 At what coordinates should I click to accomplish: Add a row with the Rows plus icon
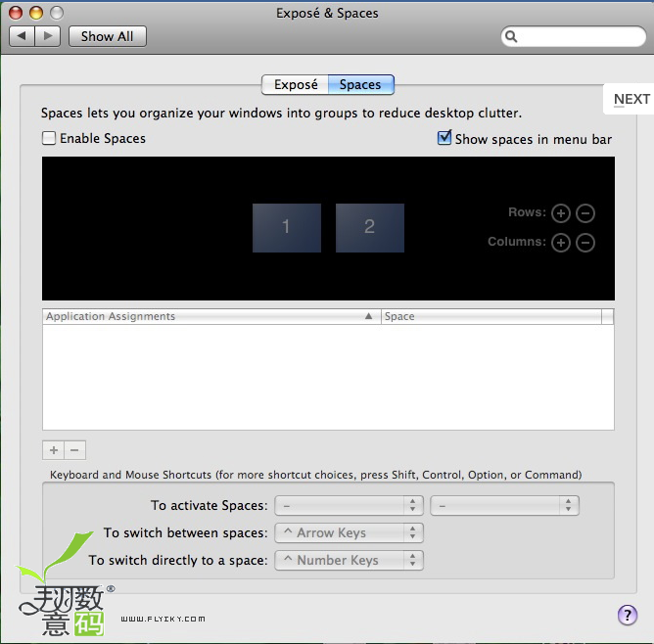(x=561, y=213)
